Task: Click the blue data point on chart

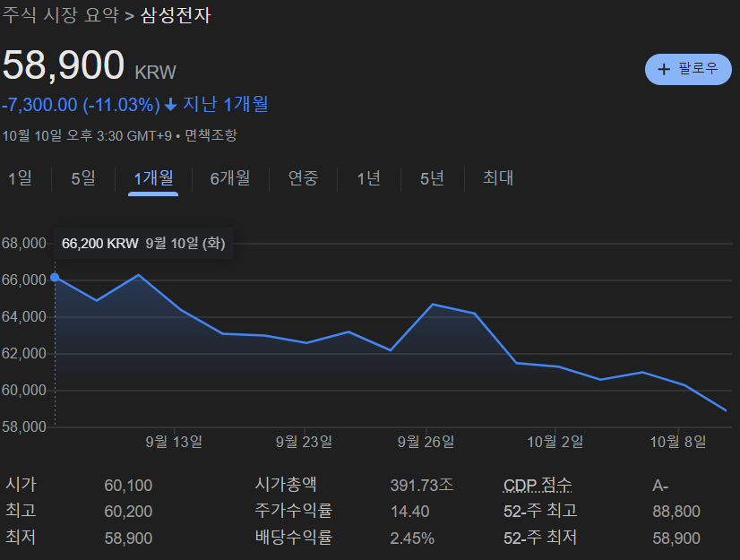Action: click(x=55, y=277)
